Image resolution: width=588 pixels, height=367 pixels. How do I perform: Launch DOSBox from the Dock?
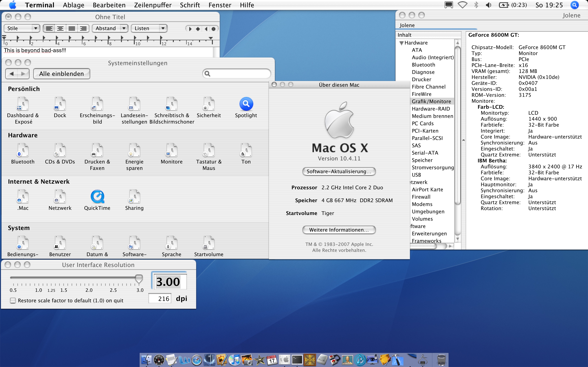tap(310, 360)
